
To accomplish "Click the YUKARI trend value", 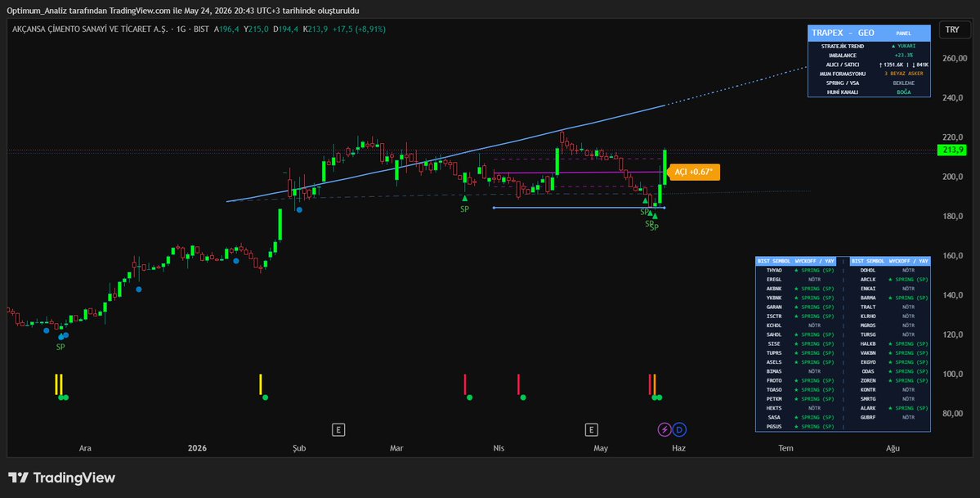I will click(903, 47).
